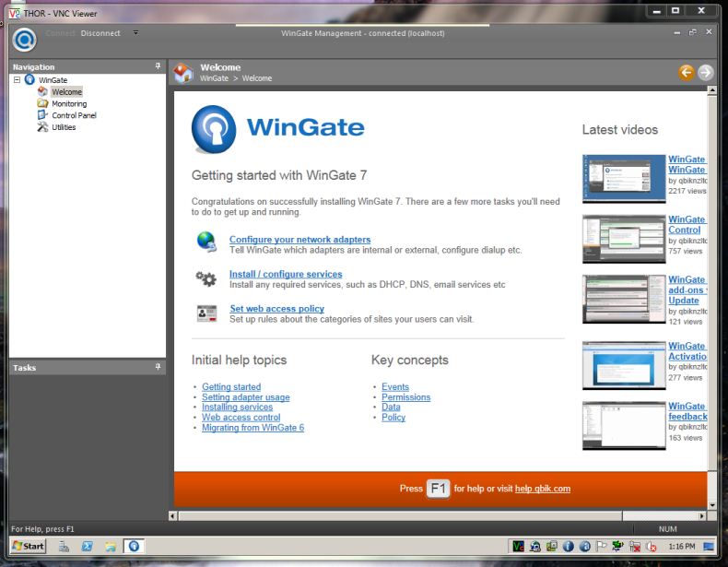The width and height of the screenshot is (728, 567).
Task: Play the WinGate feedback video thumbnail
Action: click(624, 425)
